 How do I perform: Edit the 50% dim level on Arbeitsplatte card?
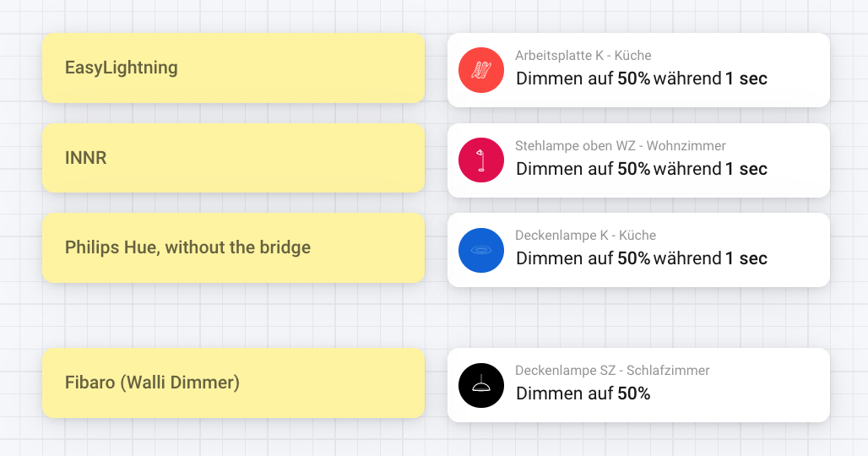[x=633, y=79]
